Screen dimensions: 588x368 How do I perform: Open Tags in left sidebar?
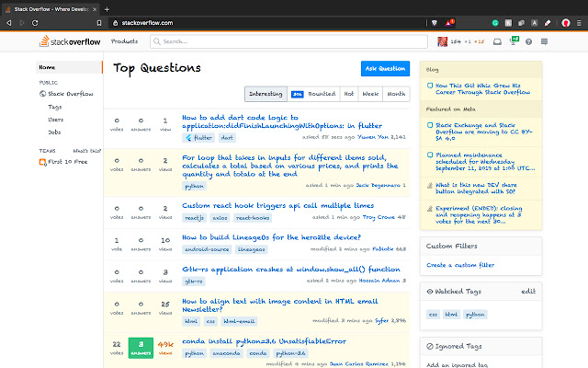[x=55, y=107]
